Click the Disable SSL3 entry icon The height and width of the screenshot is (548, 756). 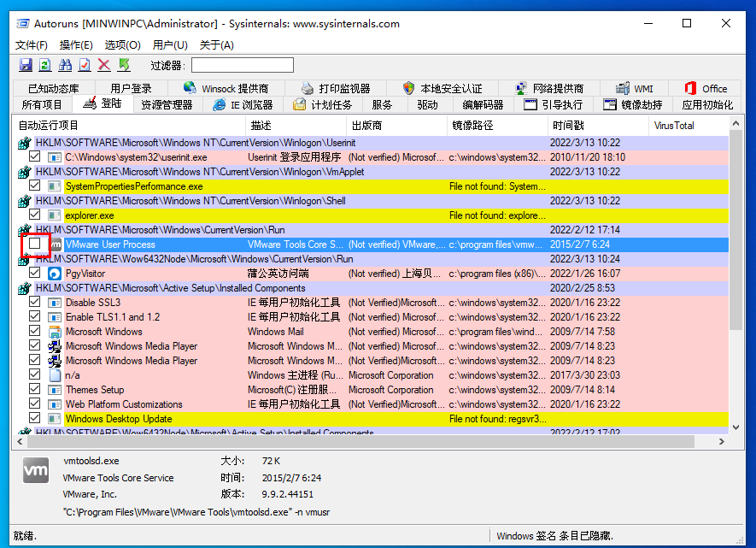click(x=55, y=303)
